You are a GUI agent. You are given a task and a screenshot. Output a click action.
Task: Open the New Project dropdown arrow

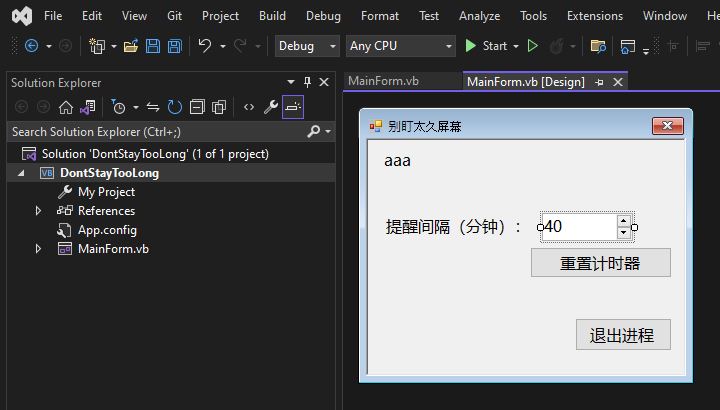(x=114, y=46)
